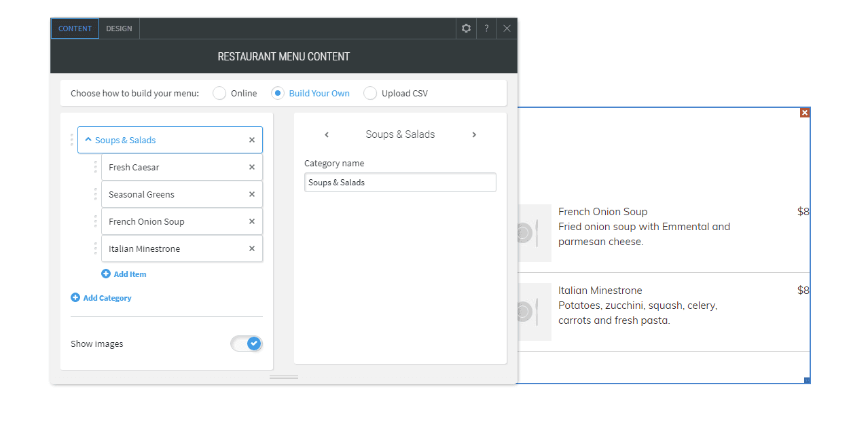The width and height of the screenshot is (868, 446).
Task: Remove the Soups & Salads category
Action: tap(252, 140)
